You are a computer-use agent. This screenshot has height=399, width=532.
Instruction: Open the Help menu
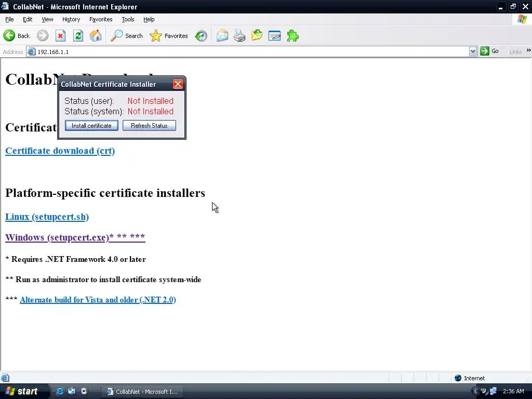coord(149,19)
